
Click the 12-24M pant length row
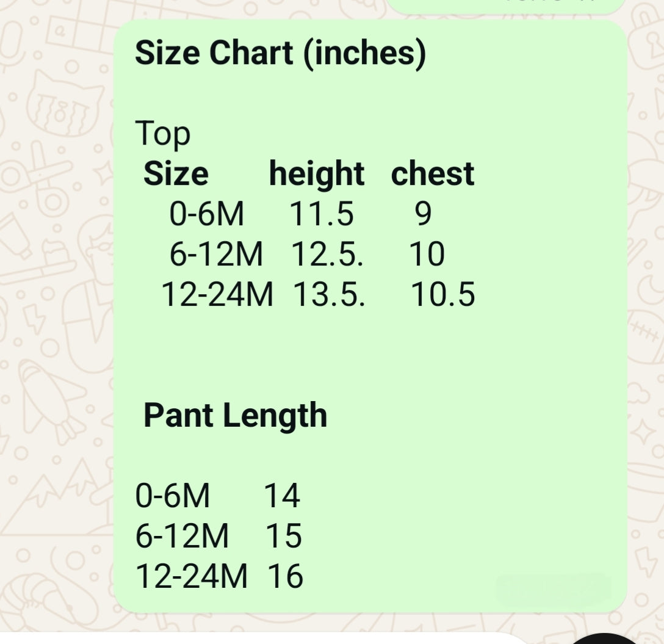coord(191,576)
